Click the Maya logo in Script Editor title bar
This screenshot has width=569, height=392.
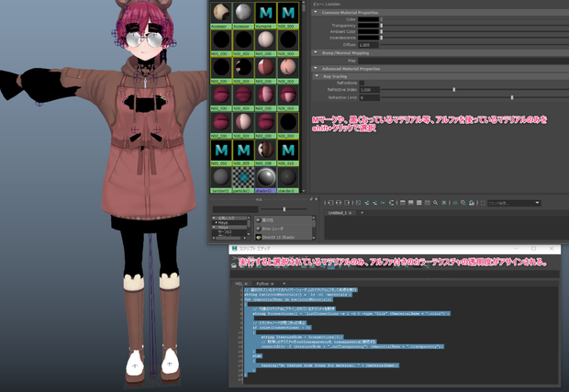tap(234, 249)
